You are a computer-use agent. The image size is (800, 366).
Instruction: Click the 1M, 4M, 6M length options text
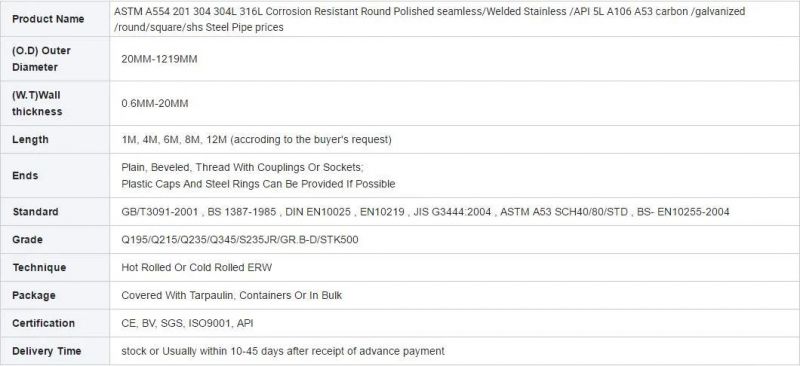[257, 139]
